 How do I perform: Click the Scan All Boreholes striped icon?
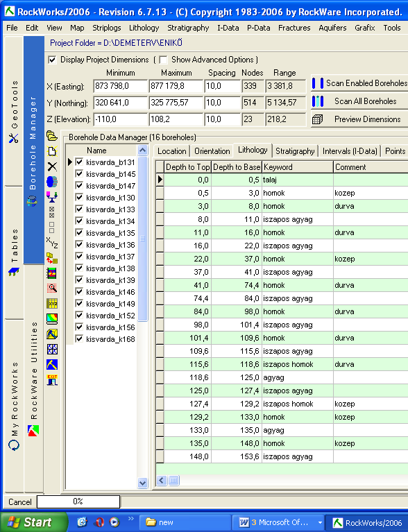pyautogui.click(x=318, y=101)
